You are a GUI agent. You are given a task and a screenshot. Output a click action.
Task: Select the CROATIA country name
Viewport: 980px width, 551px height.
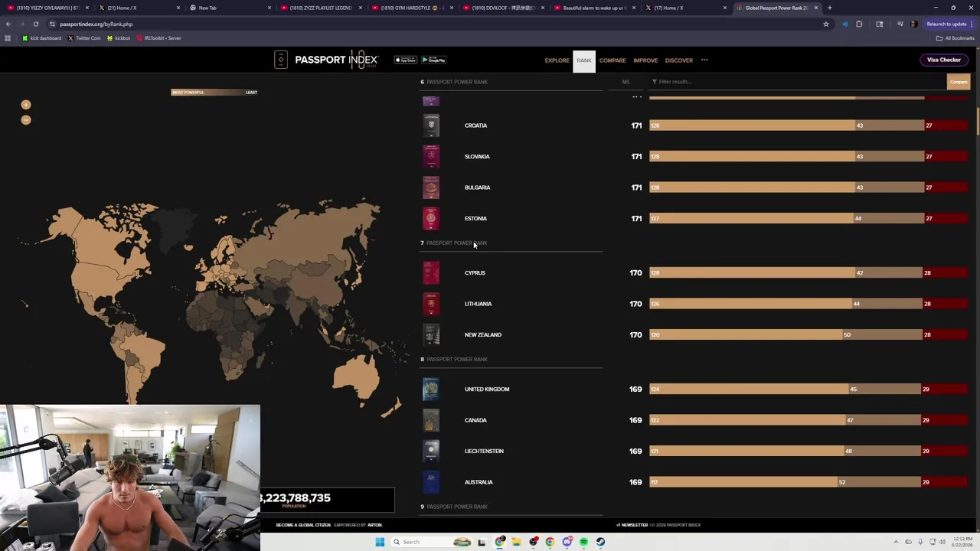(475, 126)
